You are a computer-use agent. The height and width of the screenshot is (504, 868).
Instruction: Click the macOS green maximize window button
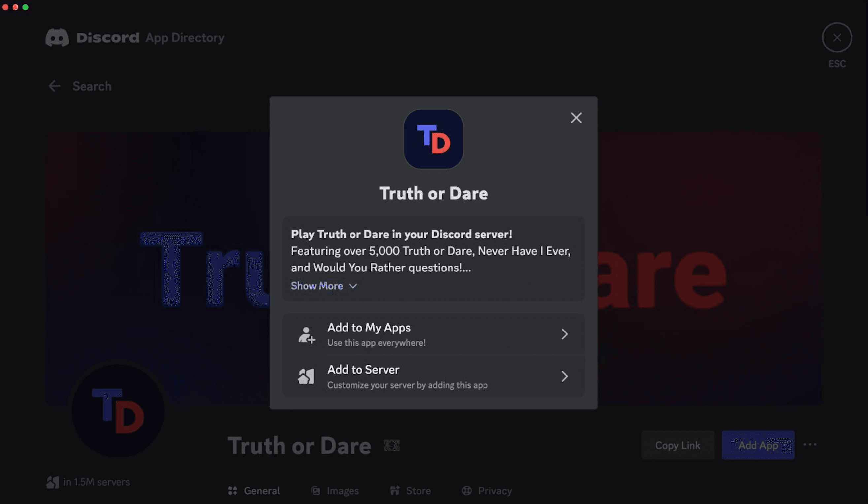(x=25, y=7)
